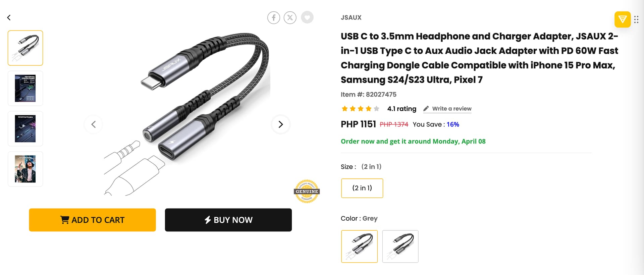This screenshot has width=644, height=275.
Task: Open the JSAUX brand link
Action: click(351, 17)
